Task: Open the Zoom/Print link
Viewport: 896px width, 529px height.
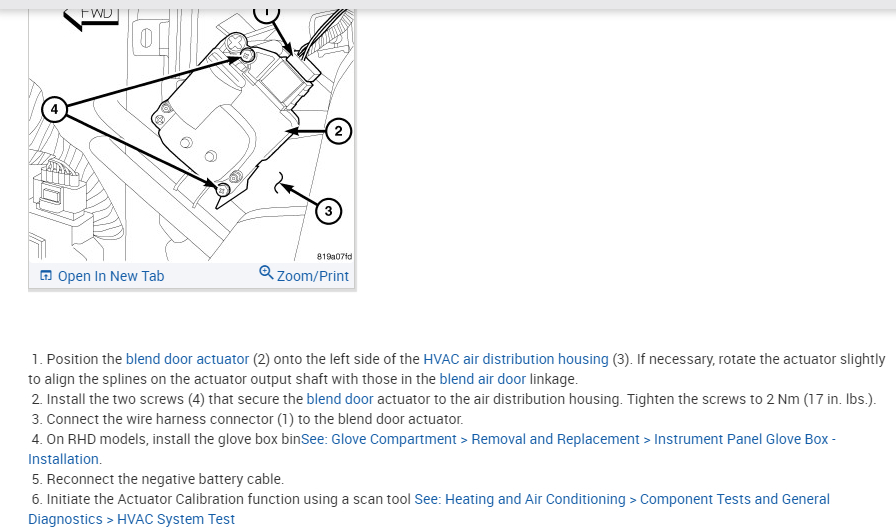Action: (313, 276)
